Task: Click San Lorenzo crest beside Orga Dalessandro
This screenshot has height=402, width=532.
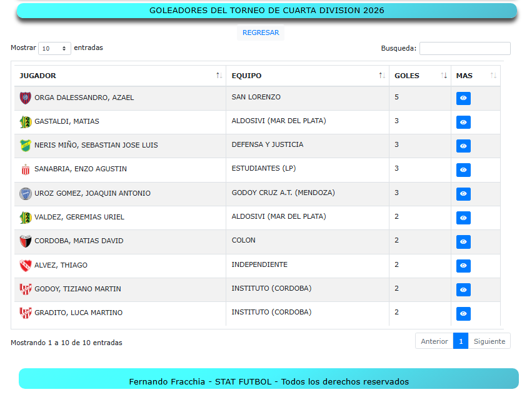Action: [x=26, y=98]
